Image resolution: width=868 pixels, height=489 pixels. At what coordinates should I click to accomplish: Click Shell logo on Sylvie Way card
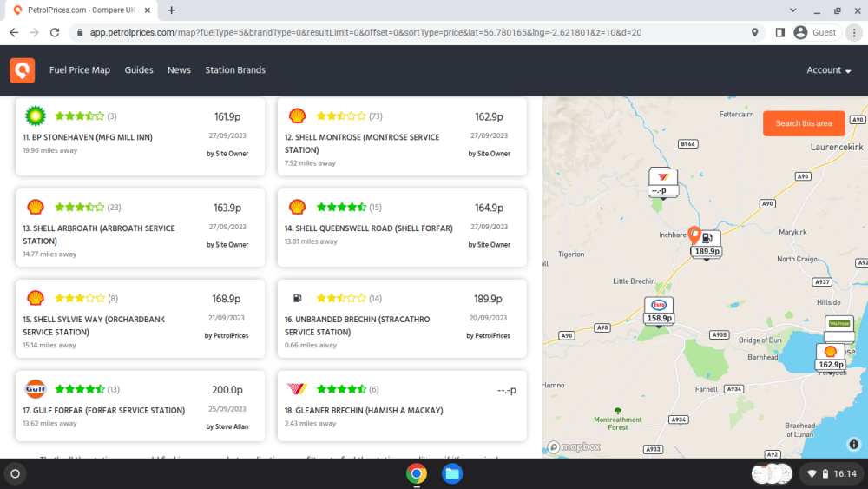[x=36, y=298]
